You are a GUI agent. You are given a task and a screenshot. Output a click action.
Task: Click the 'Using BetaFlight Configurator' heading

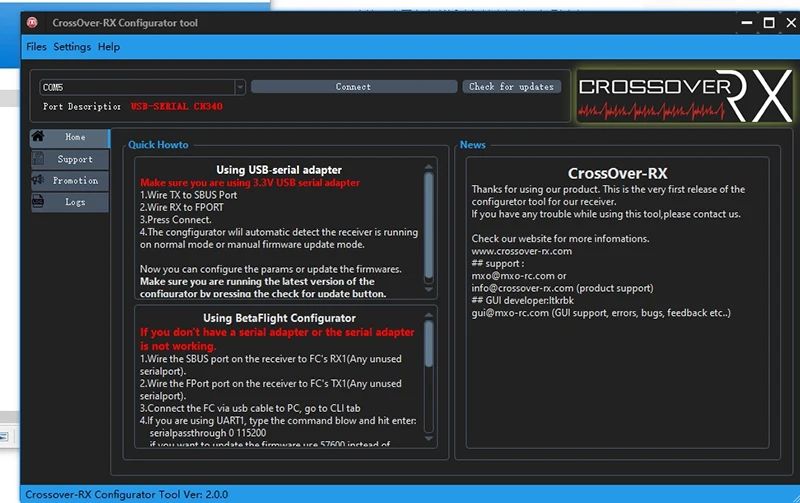[279, 318]
